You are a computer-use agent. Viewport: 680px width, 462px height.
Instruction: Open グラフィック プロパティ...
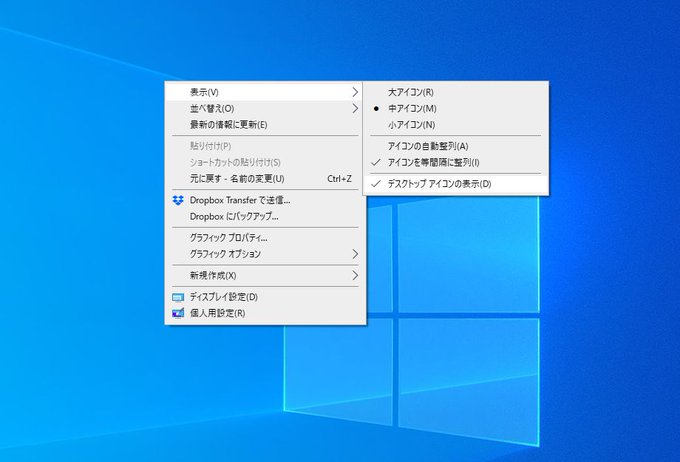click(265, 238)
